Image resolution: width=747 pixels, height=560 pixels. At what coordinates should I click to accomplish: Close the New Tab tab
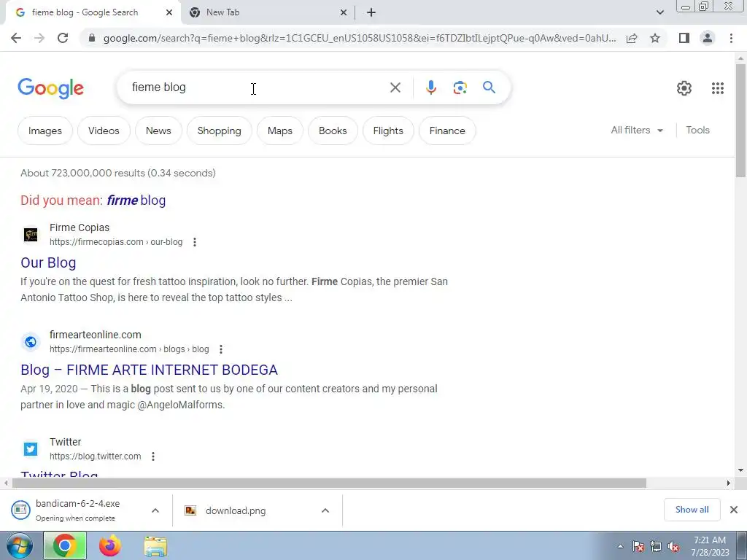tap(343, 13)
